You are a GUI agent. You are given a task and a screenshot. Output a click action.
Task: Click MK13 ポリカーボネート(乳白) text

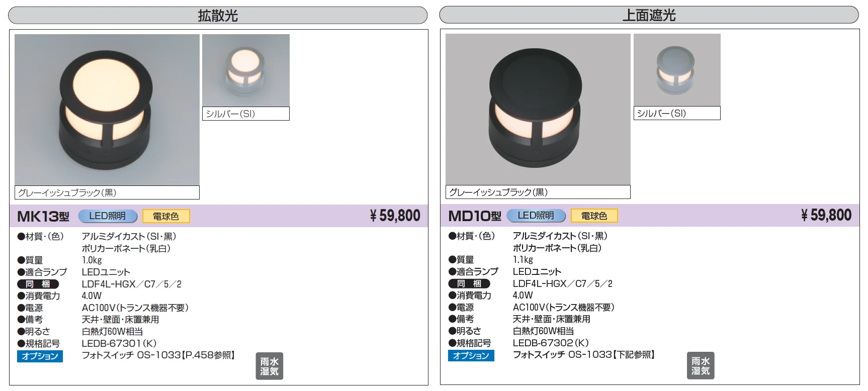(x=126, y=248)
